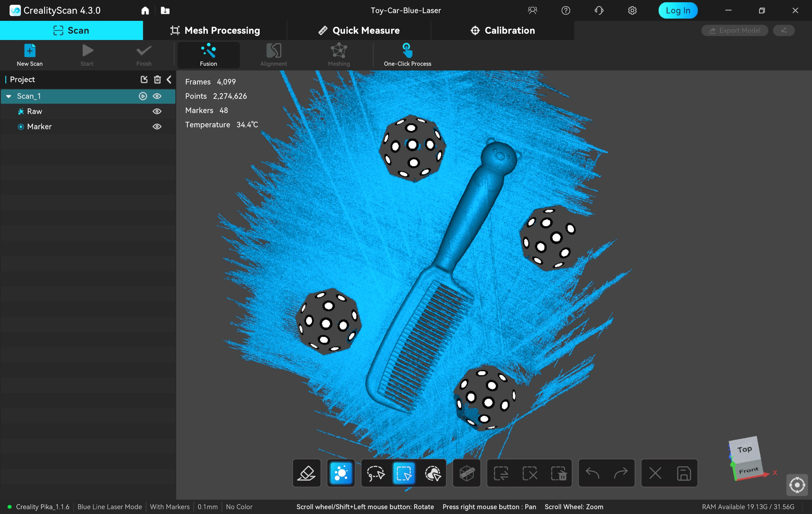The height and width of the screenshot is (514, 812).
Task: Click the Log In button
Action: [678, 10]
